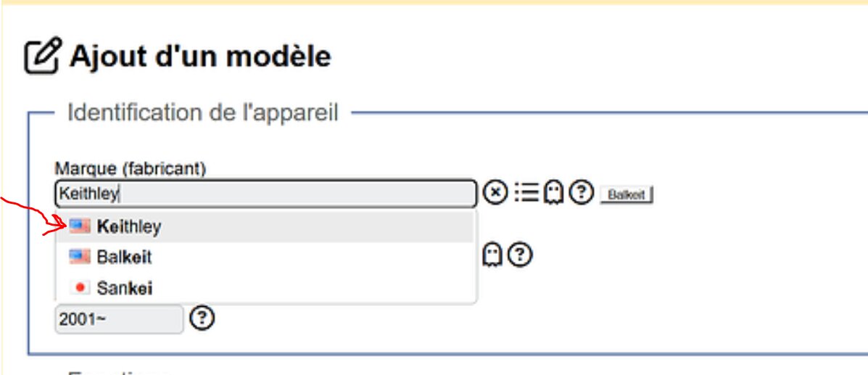
Task: Focus the field showing 2001~
Action: 119,318
